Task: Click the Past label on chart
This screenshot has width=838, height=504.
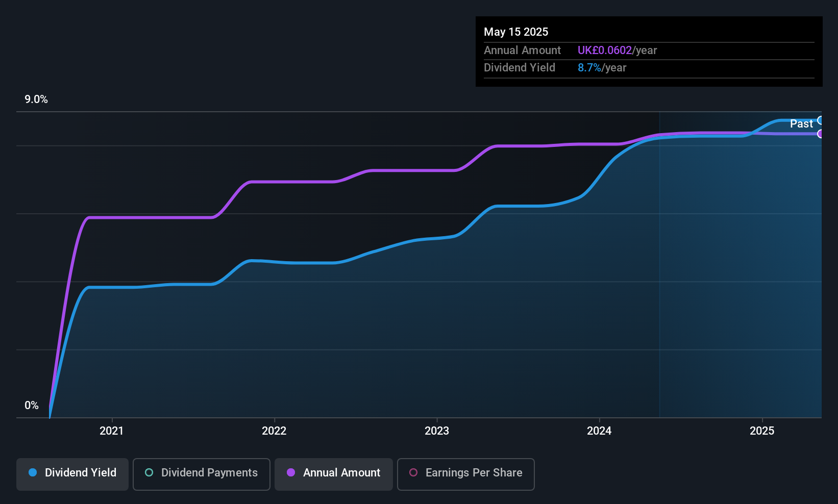Action: (x=801, y=123)
